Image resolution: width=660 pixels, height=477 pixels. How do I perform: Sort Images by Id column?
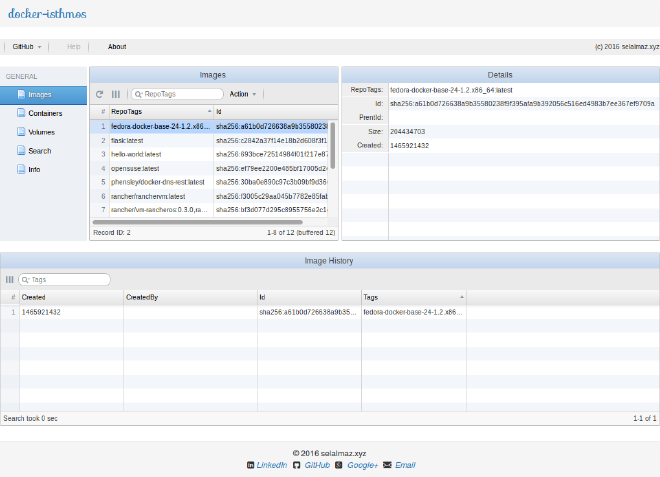click(x=271, y=112)
